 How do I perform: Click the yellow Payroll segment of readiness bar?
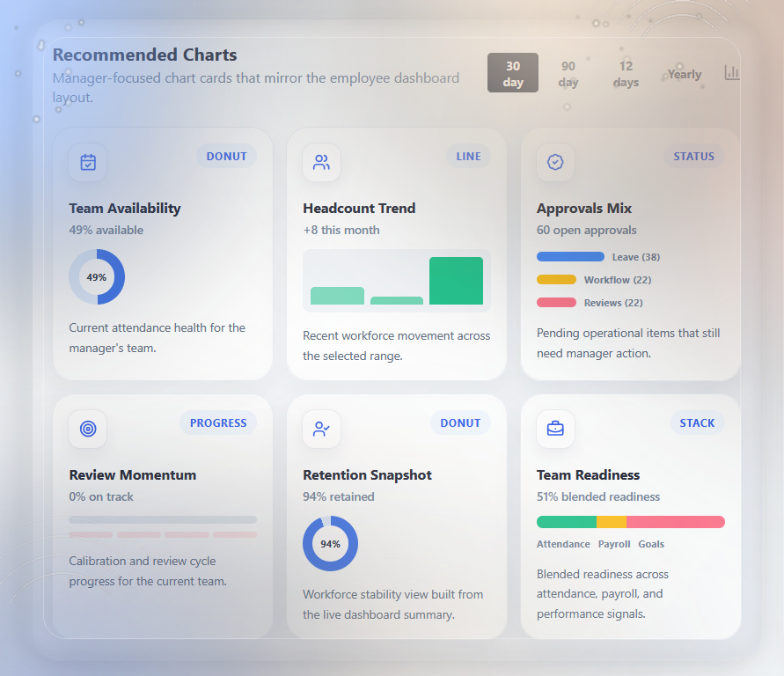(x=612, y=522)
